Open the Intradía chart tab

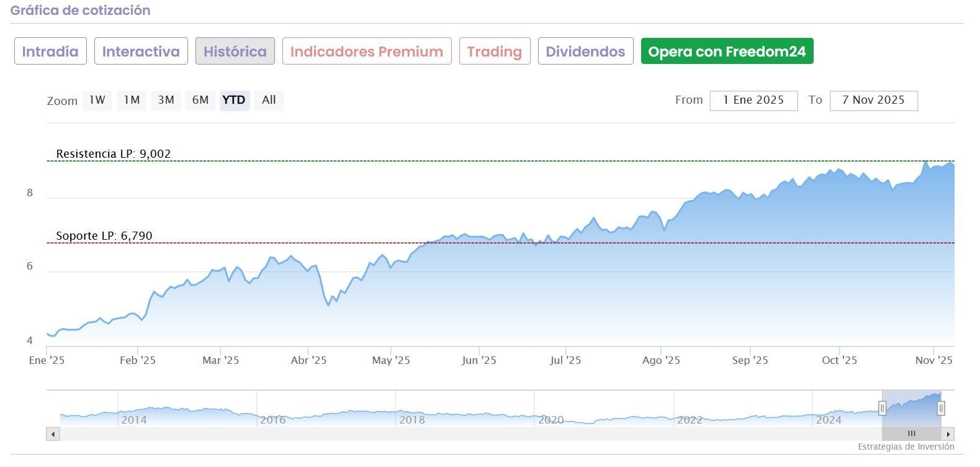coord(50,52)
